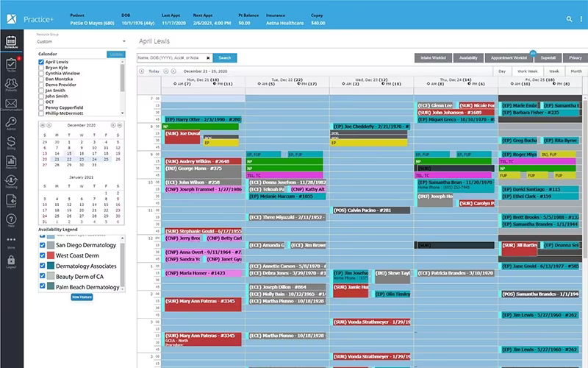The height and width of the screenshot is (368, 588).
Task: Uncheck April Lewis calendar checkbox
Action: (41, 62)
